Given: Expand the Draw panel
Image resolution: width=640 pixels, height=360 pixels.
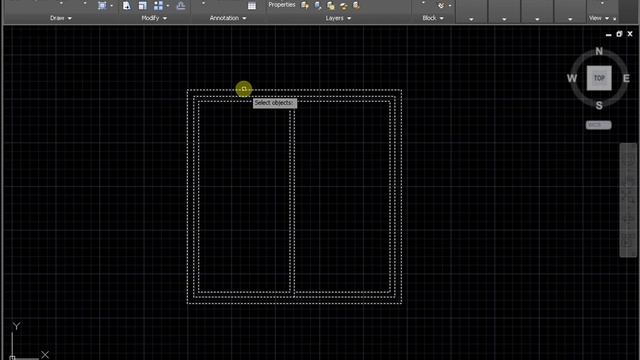Looking at the screenshot, I should [61, 18].
